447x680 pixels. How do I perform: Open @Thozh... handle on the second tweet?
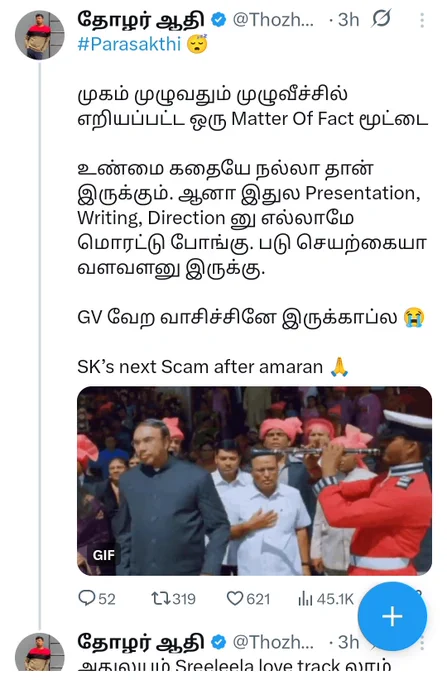(273, 642)
